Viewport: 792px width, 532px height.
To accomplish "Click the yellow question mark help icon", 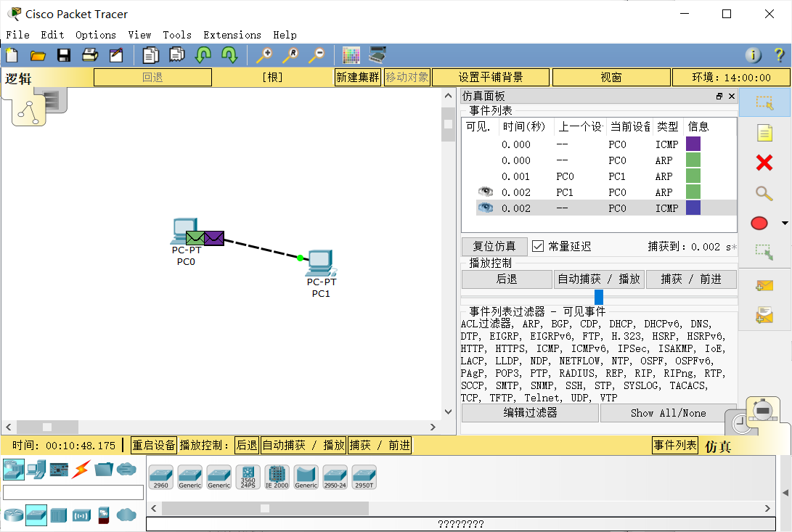I will tap(779, 54).
